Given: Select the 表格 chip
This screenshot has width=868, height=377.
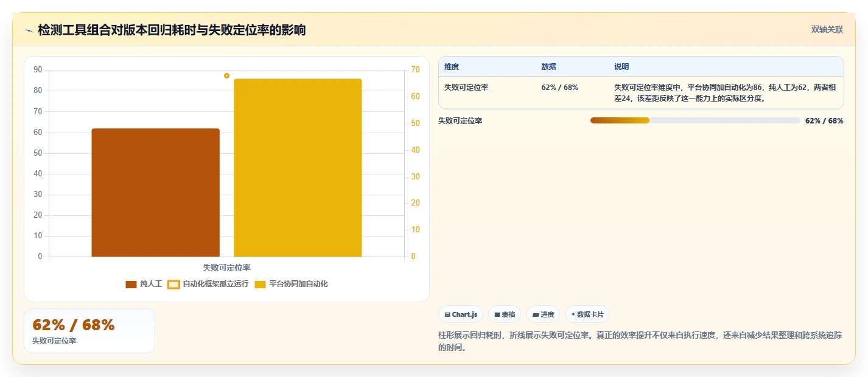Looking at the screenshot, I should click(505, 314).
